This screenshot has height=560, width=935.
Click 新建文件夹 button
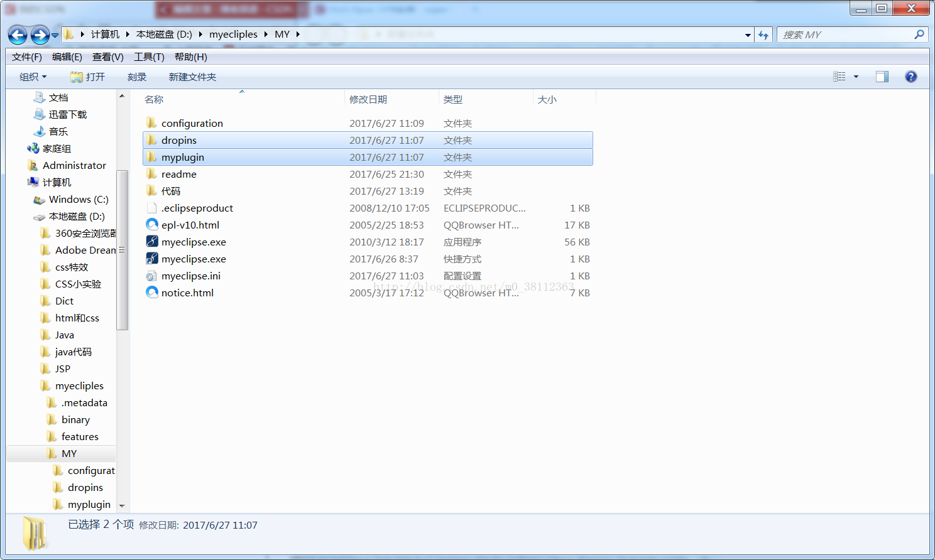(x=192, y=77)
